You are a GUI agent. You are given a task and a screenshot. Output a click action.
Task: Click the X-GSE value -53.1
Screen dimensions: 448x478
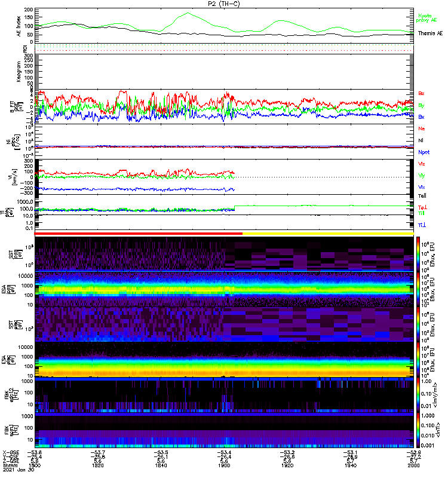(x=351, y=453)
